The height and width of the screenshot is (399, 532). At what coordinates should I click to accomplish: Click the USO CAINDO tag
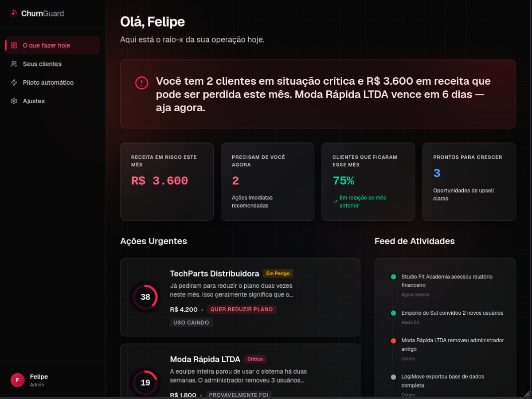tap(191, 323)
